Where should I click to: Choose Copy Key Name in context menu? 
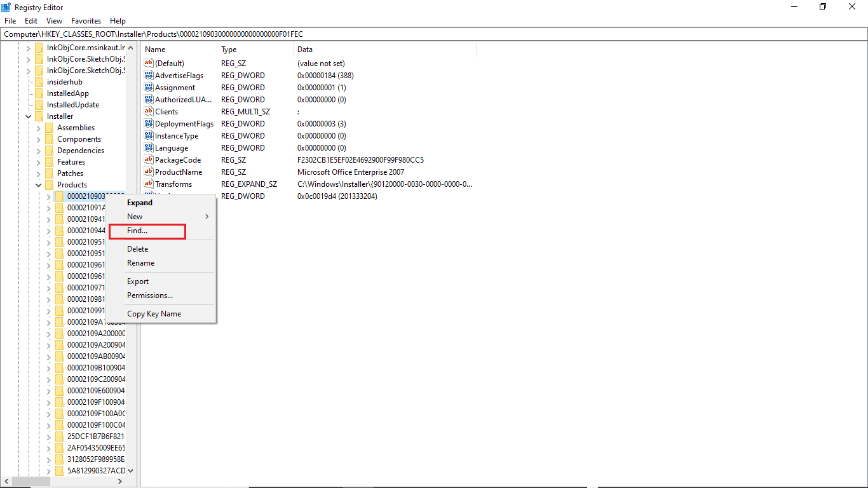pyautogui.click(x=161, y=314)
